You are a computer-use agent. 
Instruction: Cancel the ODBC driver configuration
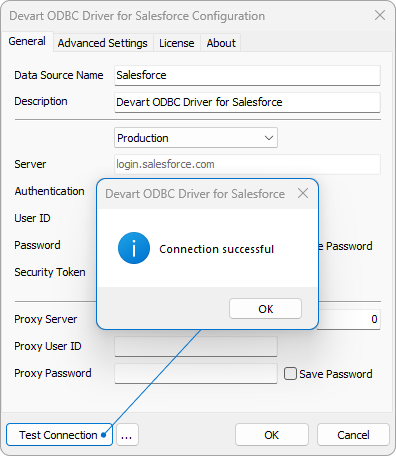coord(353,435)
